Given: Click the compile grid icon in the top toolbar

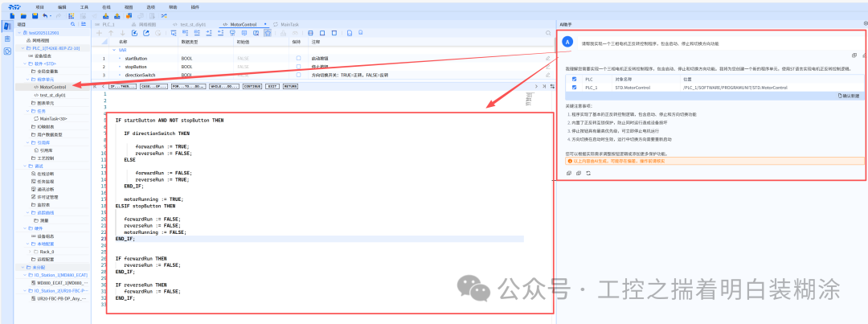Looking at the screenshot, I should [x=72, y=16].
